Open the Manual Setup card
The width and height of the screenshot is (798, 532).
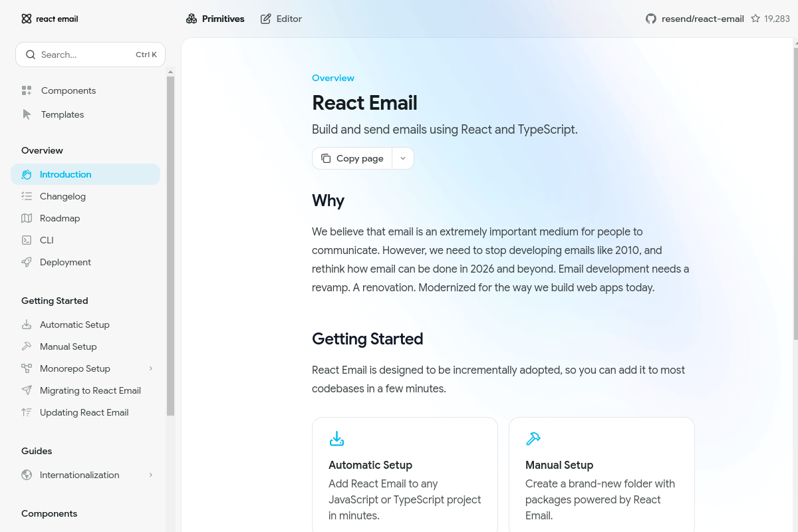[602, 475]
